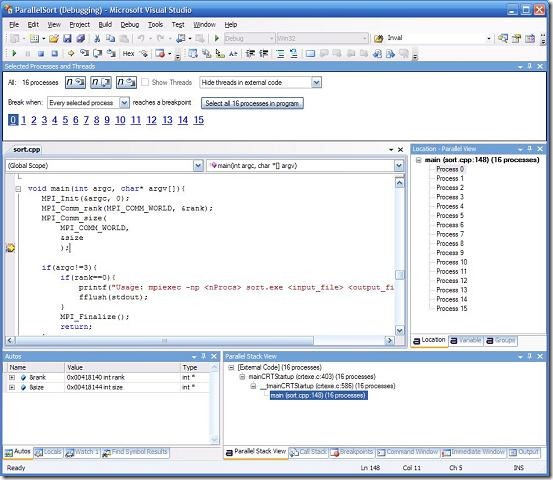The height and width of the screenshot is (480, 553).
Task: Click second process stepping mode icon button
Action: click(101, 82)
